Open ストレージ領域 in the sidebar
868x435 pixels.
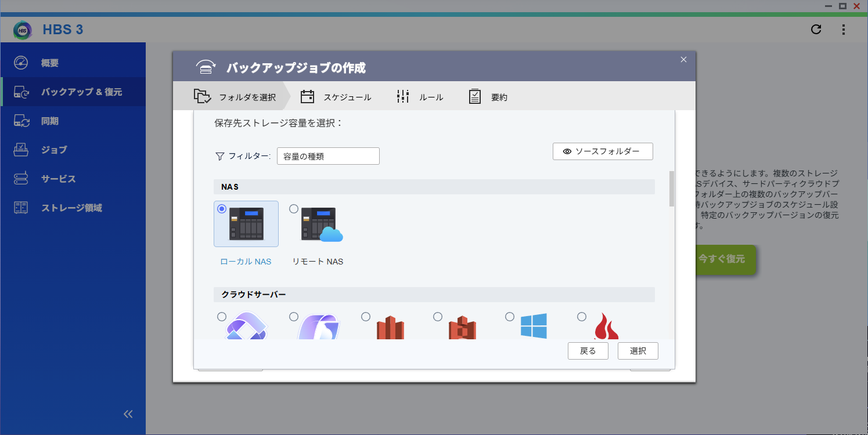pos(71,208)
